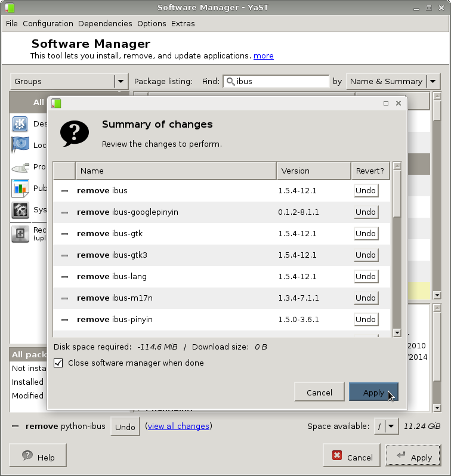Undo removal of python-ibus in main window
Viewport: 451px width, 476px height.
(x=125, y=426)
